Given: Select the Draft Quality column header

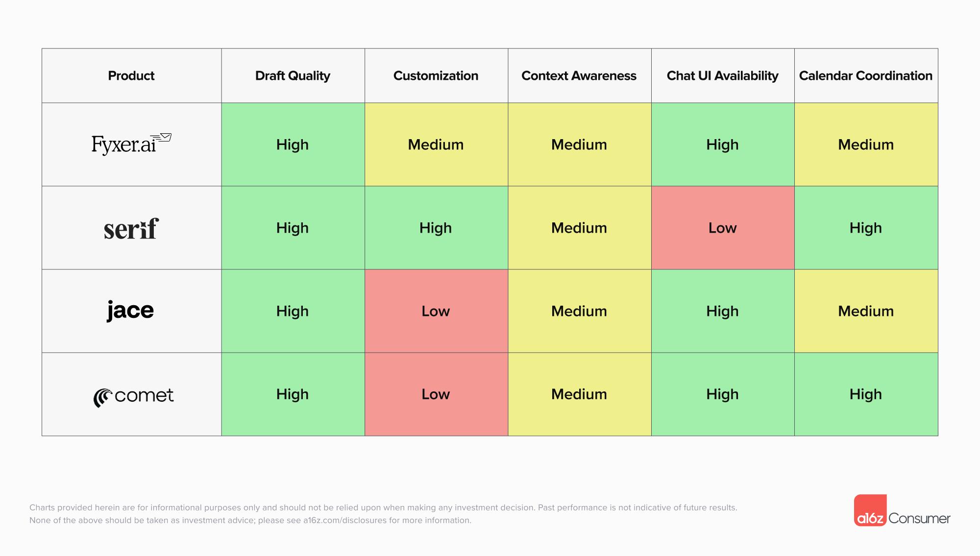Looking at the screenshot, I should click(x=293, y=76).
